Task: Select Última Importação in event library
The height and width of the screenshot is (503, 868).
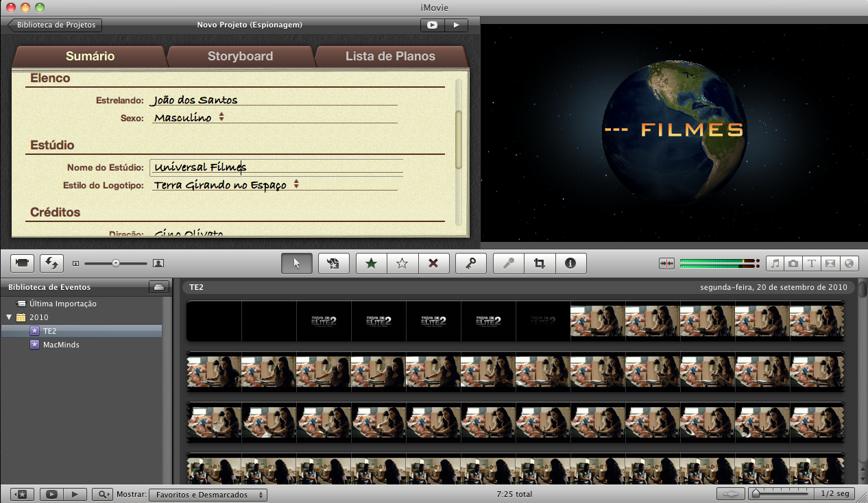Action: (62, 304)
